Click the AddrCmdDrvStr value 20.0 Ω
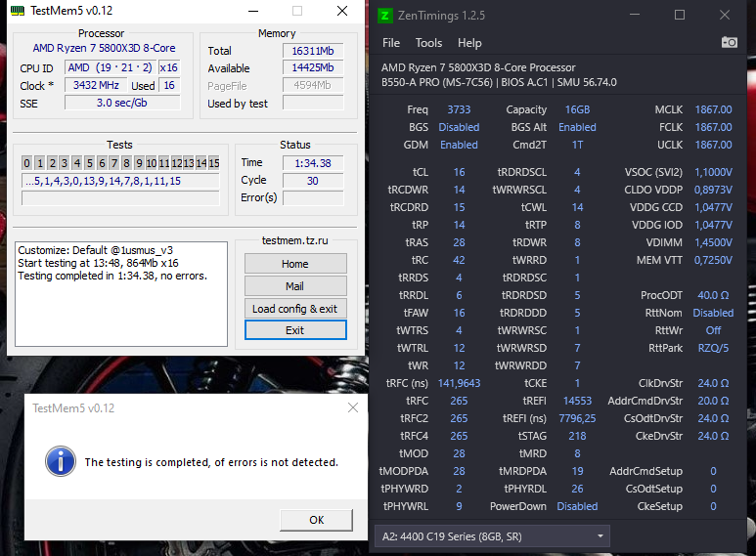756x556 pixels. (x=713, y=401)
